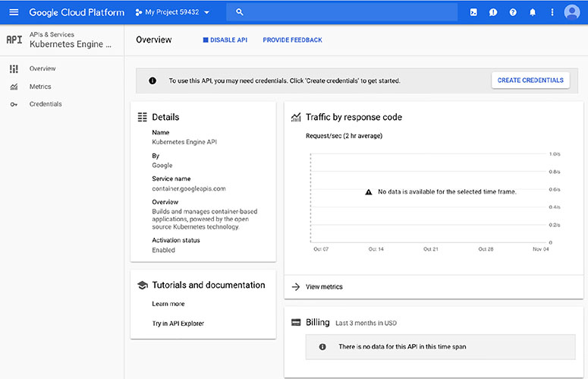Viewport: 588px width, 379px height.
Task: Click the Metrics chart icon in sidebar
Action: point(14,87)
